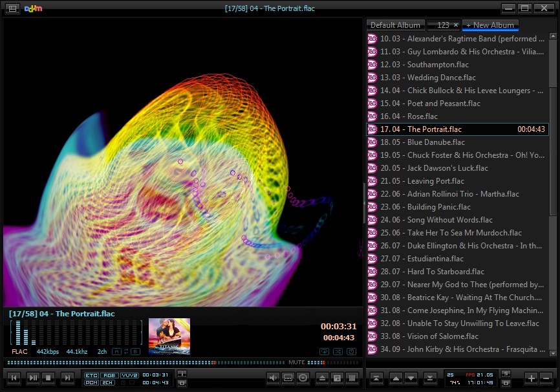Select '13. 03 - Wedding Dance.flac'
560x392 pixels.
(x=457, y=77)
